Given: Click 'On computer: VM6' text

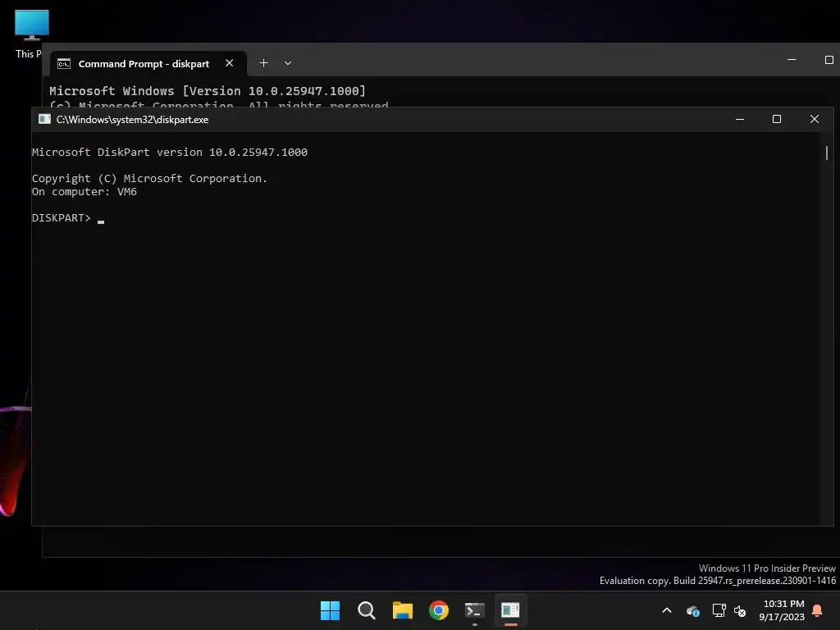Looking at the screenshot, I should click(84, 192).
